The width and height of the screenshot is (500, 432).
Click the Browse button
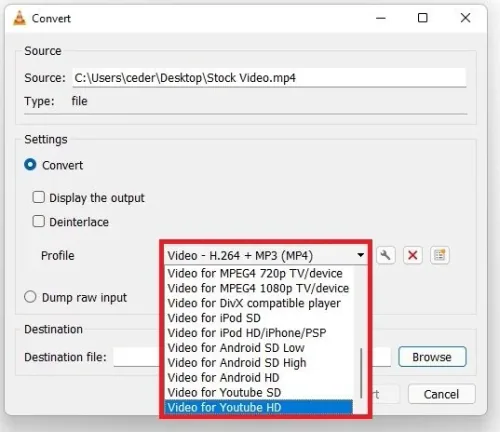point(432,357)
